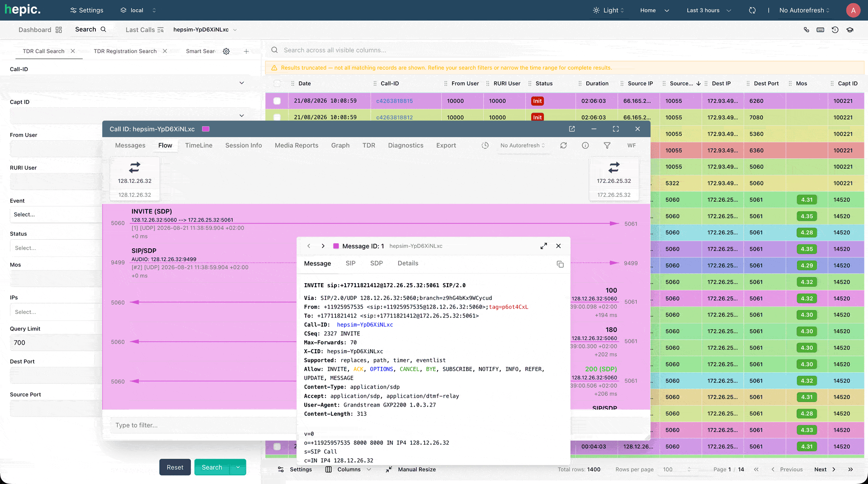Expand the Capt ID filter dropdown
868x484 pixels.
(241, 115)
